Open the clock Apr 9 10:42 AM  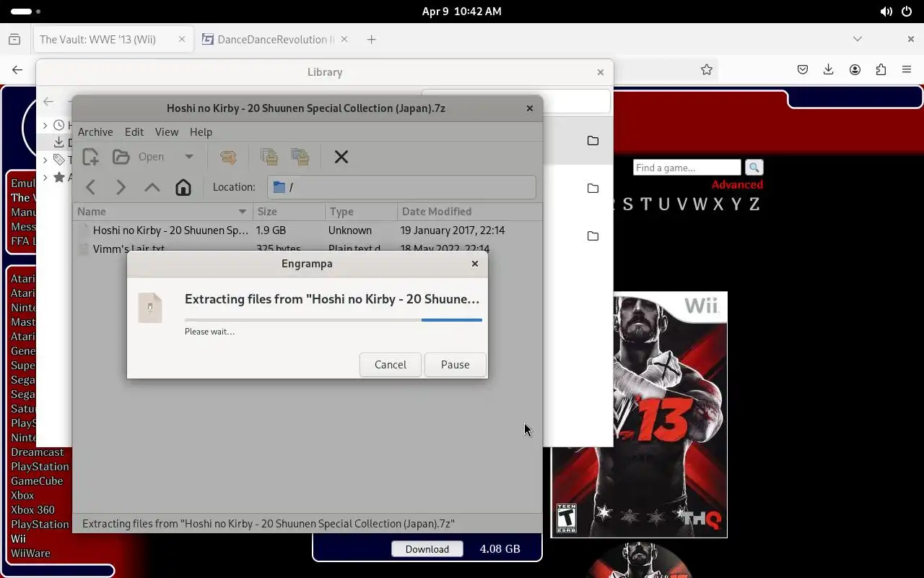coord(461,12)
